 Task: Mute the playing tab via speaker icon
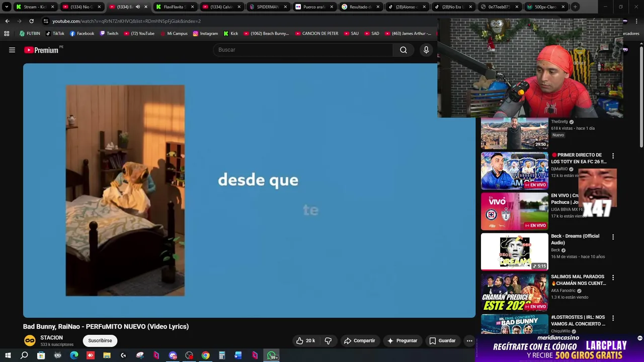137,7
